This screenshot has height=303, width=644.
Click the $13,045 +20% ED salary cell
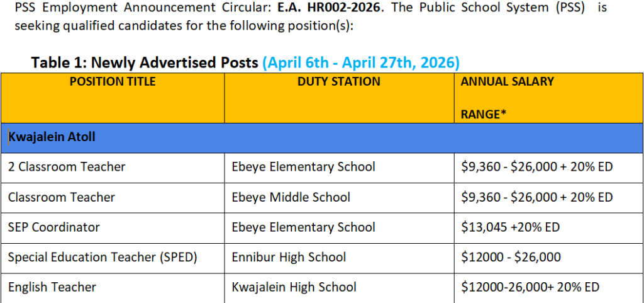[x=510, y=227]
